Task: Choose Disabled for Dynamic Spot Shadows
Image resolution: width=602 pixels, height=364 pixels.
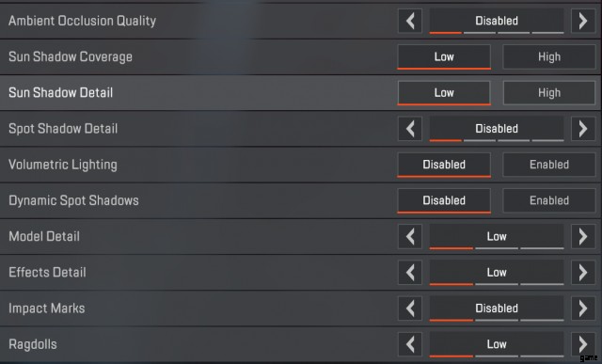Action: tap(444, 200)
